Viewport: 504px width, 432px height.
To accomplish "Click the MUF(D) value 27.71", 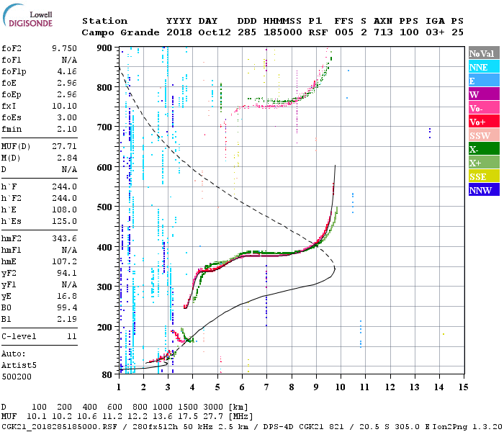I will tap(64, 147).
